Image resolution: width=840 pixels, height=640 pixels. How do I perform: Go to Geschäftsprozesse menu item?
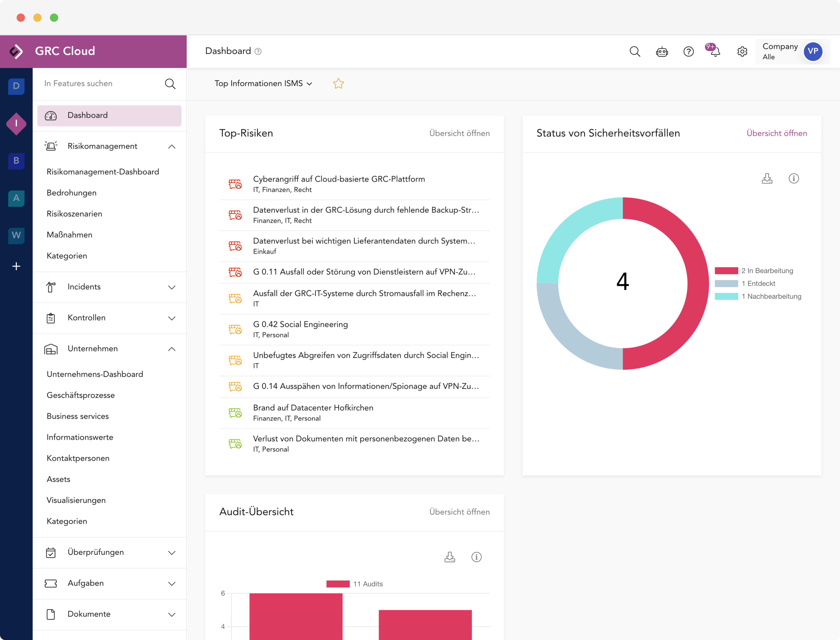[x=80, y=395]
